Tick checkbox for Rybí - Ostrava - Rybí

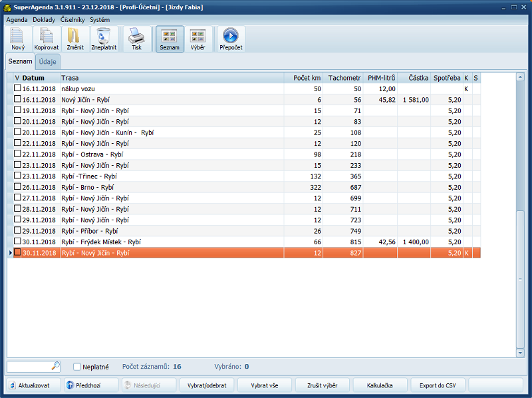[17, 154]
